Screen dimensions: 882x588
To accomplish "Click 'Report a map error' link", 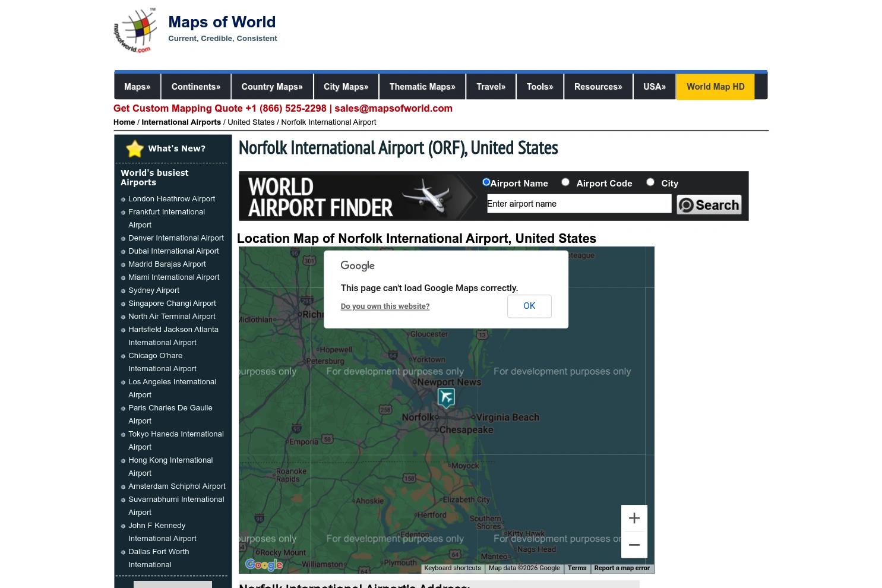I will tap(622, 568).
